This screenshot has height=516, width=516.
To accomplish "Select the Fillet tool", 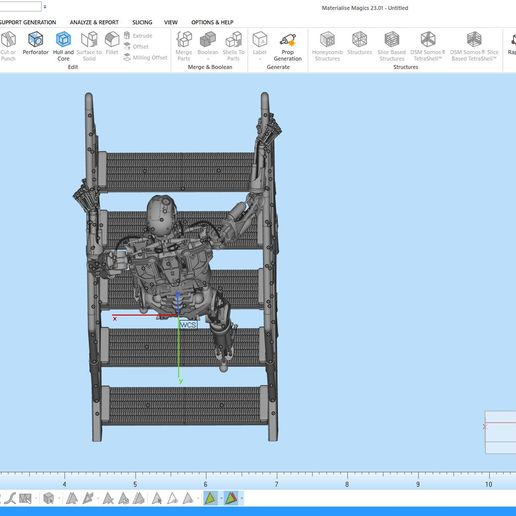I will point(112,43).
